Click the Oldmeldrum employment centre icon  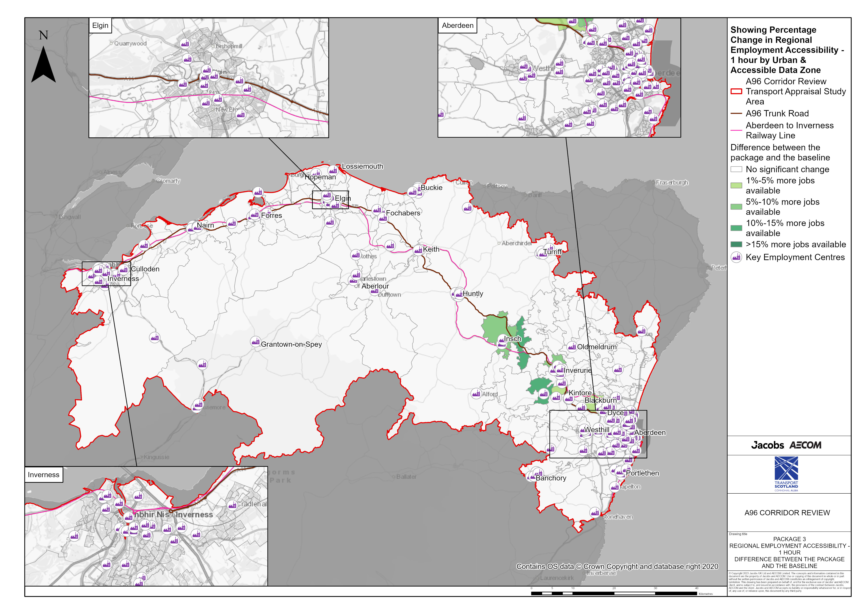(x=572, y=347)
